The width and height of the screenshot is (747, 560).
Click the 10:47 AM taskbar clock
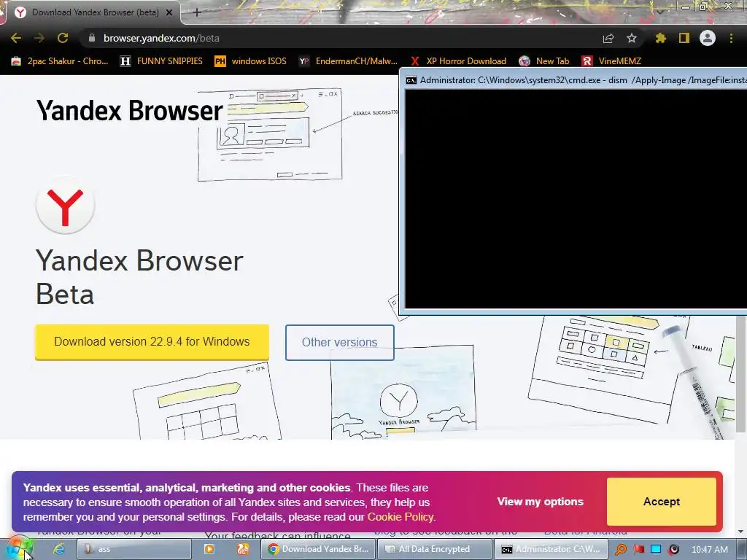click(x=709, y=550)
